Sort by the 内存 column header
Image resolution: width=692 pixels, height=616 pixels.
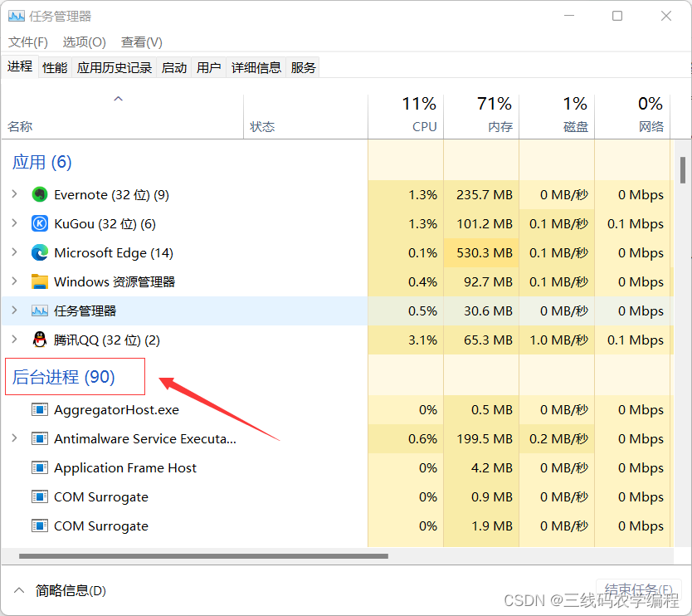481,116
